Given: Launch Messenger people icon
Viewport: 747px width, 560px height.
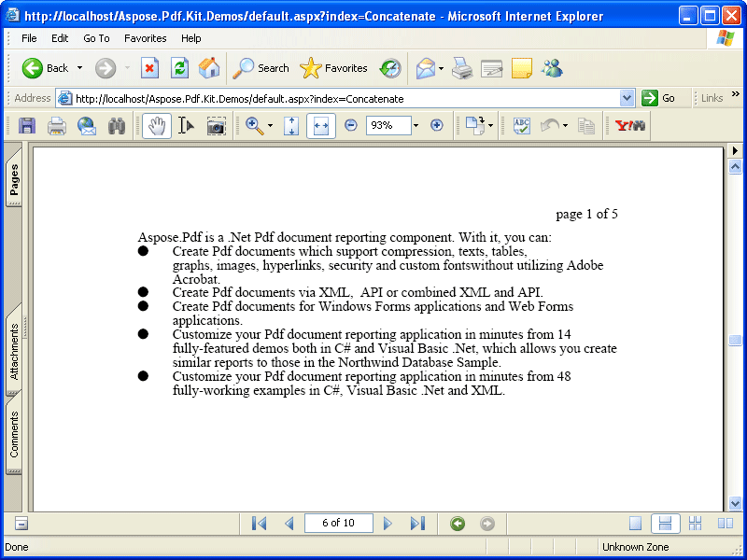Looking at the screenshot, I should pos(552,68).
